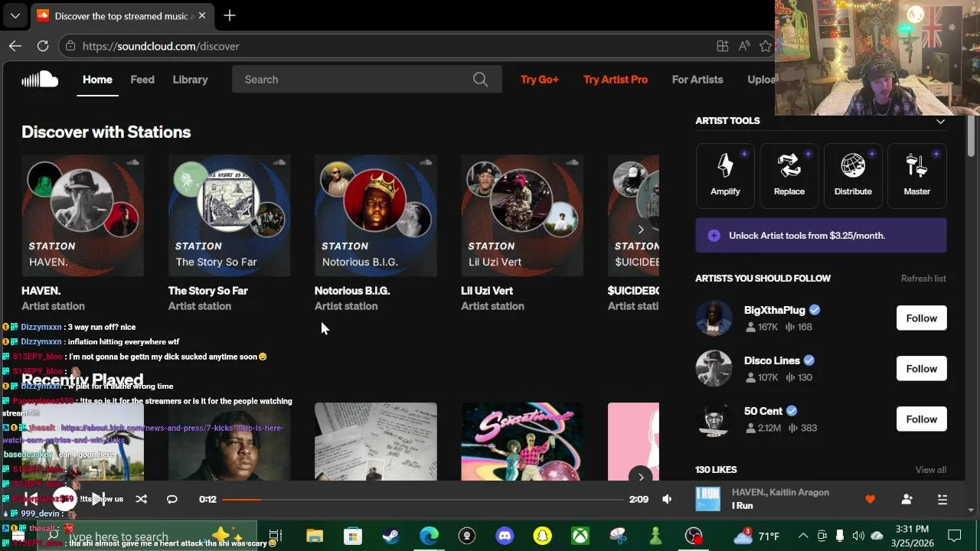
Task: Switch to the Feed tab
Action: [142, 80]
